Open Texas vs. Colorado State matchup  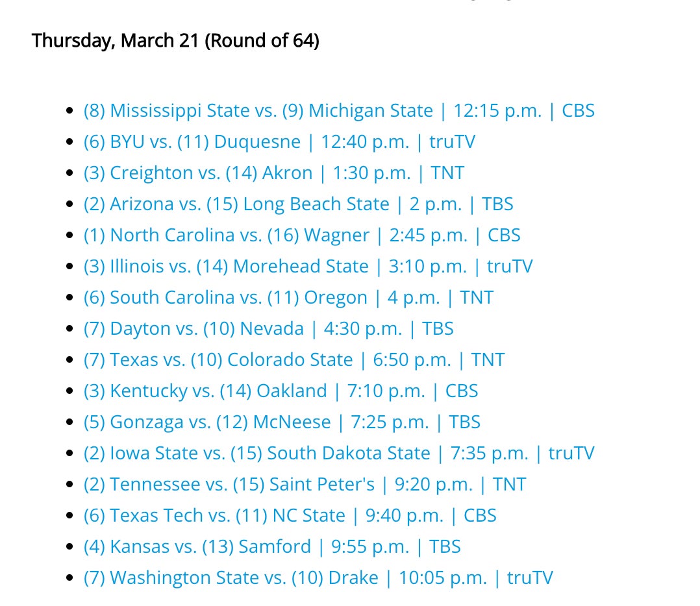[x=294, y=360]
